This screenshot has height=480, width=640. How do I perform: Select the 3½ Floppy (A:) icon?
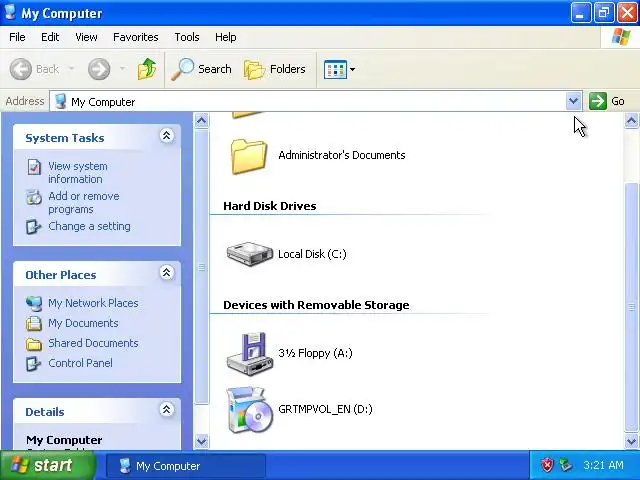click(250, 353)
